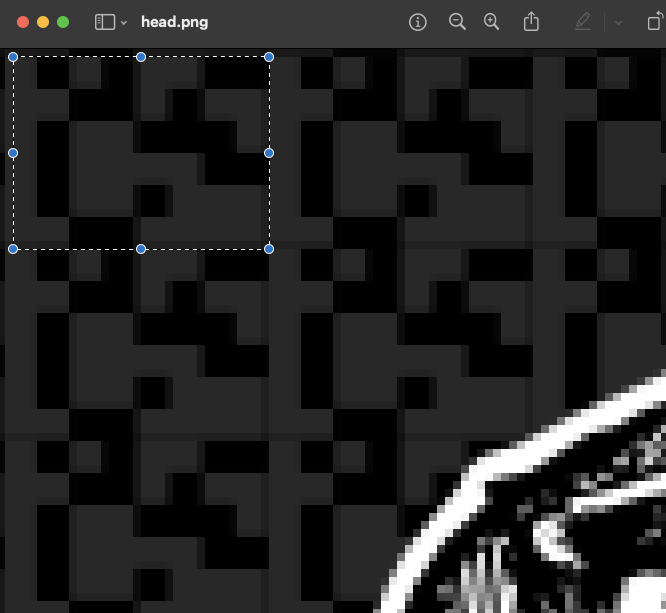This screenshot has height=613, width=666.
Task: Click the bottom-right selection handle
Action: [x=269, y=249]
